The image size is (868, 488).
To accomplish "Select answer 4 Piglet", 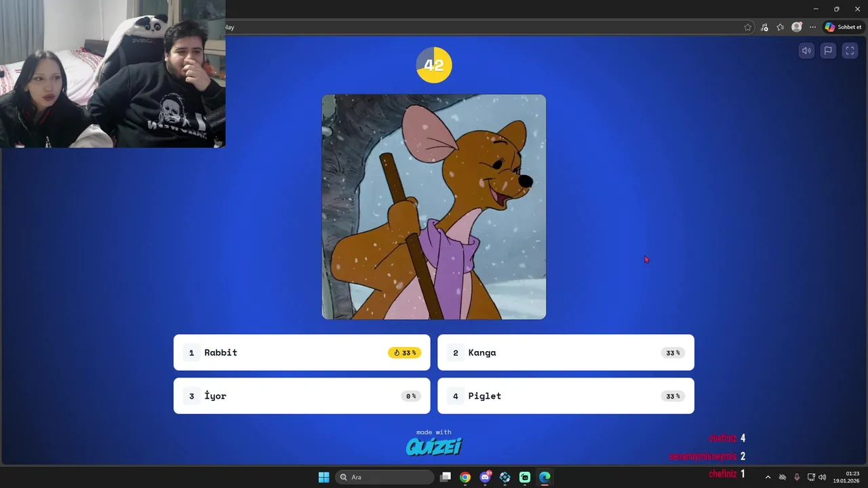I will (x=566, y=396).
